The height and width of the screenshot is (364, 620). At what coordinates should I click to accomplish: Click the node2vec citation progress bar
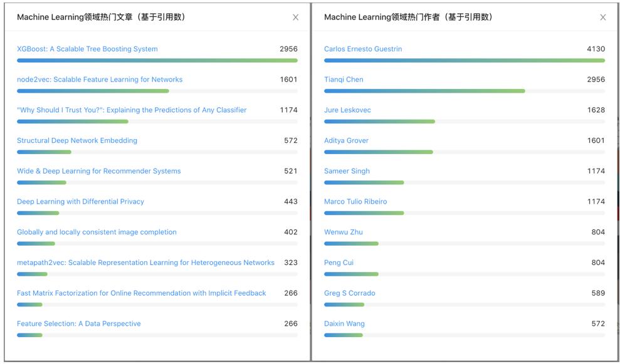click(x=157, y=91)
